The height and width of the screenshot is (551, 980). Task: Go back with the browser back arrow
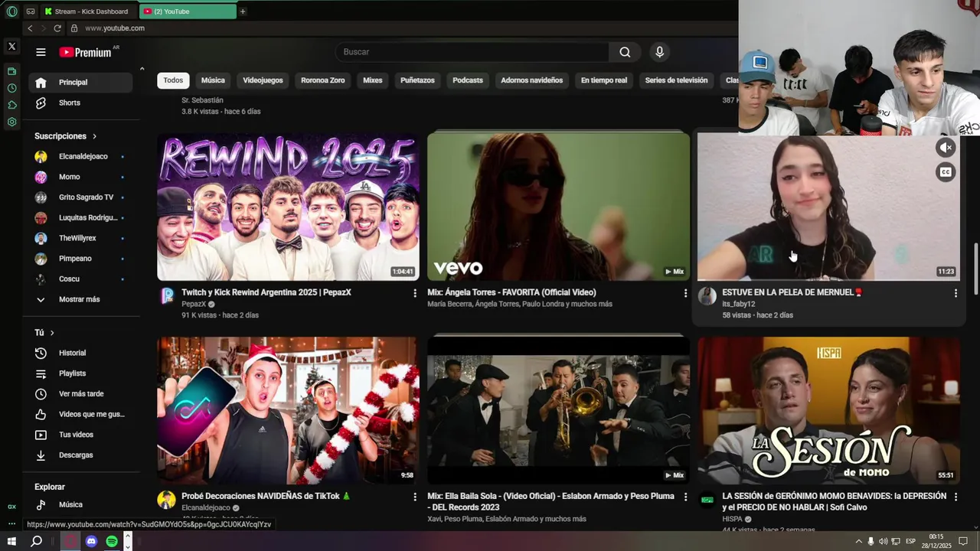coord(30,28)
